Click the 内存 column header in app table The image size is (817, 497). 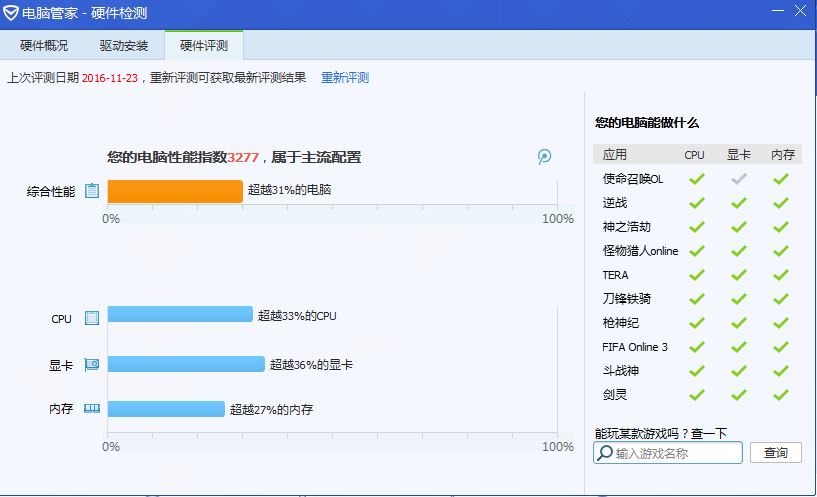[783, 155]
